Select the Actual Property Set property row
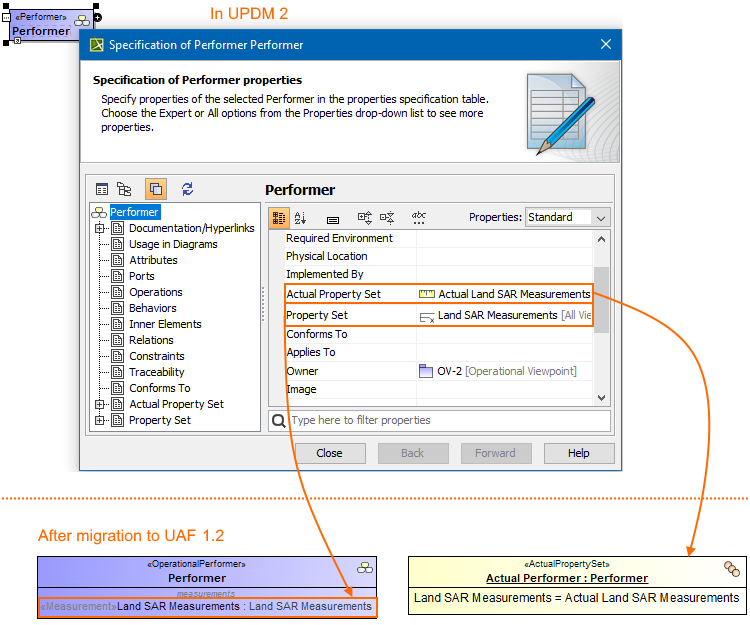The height and width of the screenshot is (625, 750). tap(439, 294)
